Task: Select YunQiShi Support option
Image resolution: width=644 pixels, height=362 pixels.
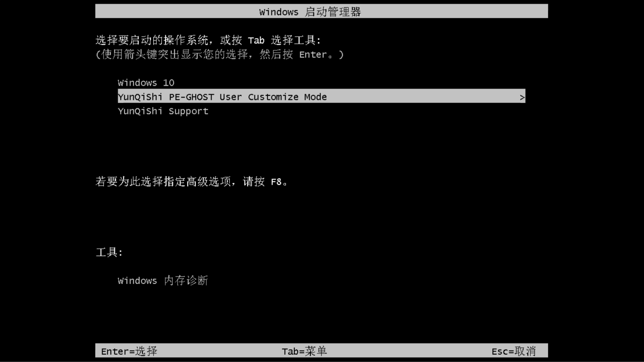Action: coord(163,111)
